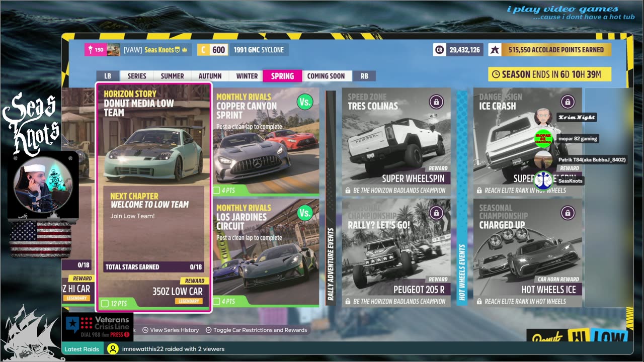Viewport: 644px width, 362px height.
Task: Open the Summer season tab
Action: (172, 76)
